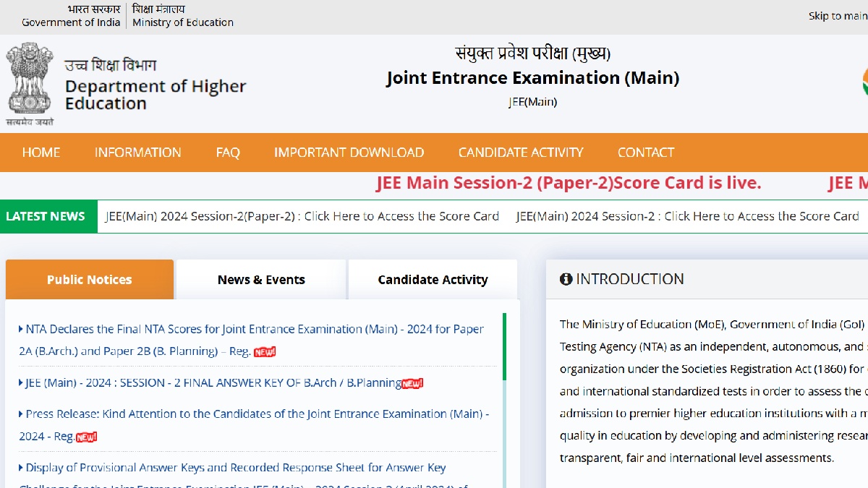Go to the CONTACT menu item
The image size is (868, 488).
click(645, 153)
